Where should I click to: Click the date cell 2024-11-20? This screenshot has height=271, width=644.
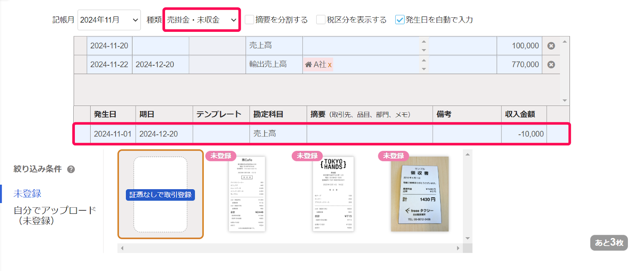109,46
